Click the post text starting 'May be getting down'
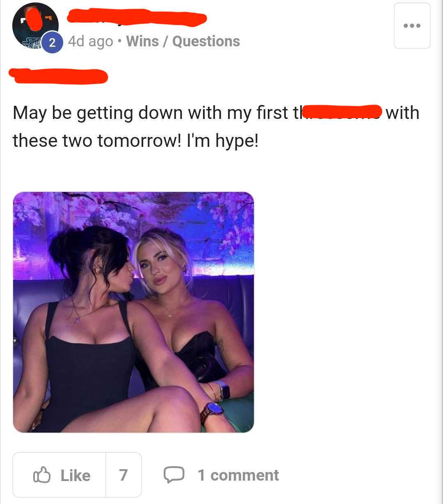Image resolution: width=443 pixels, height=504 pixels. (216, 112)
